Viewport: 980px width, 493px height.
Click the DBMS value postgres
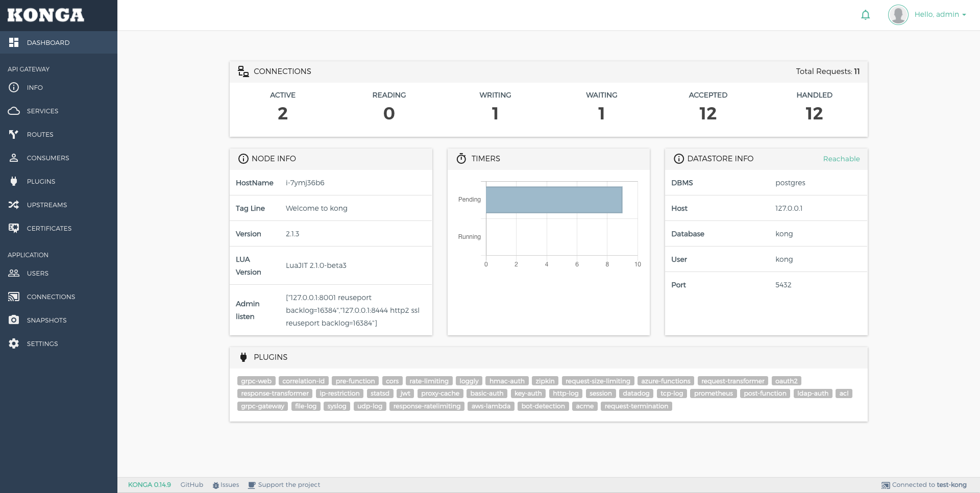790,183
